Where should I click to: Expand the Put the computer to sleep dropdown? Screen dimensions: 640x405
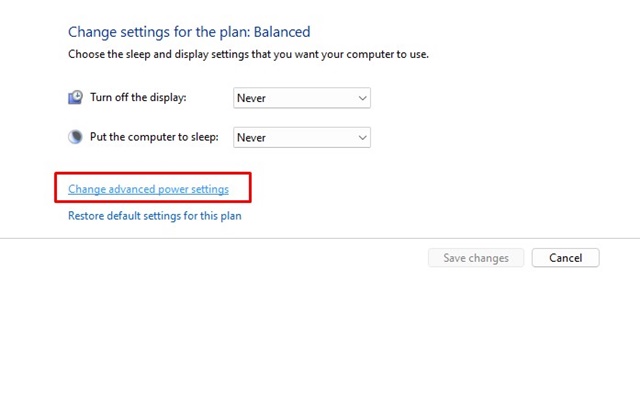(301, 138)
